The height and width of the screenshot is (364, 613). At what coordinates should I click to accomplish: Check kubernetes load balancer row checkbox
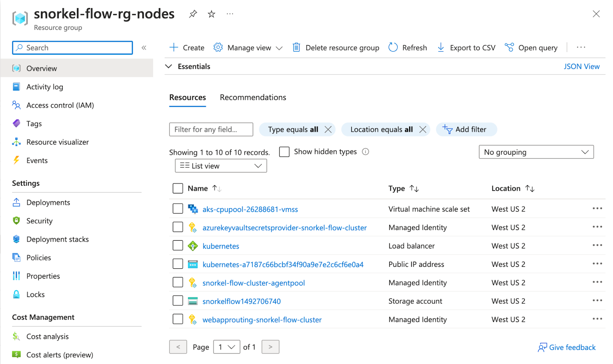178,245
